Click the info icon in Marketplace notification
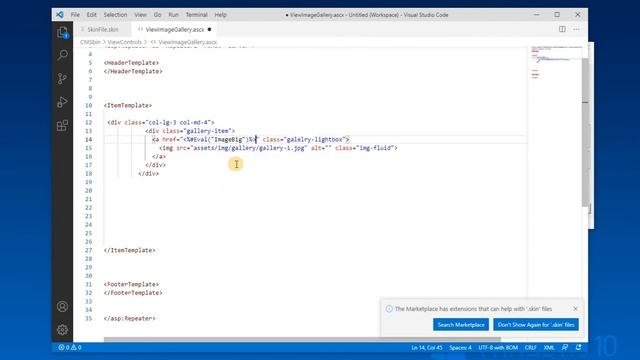 389,309
